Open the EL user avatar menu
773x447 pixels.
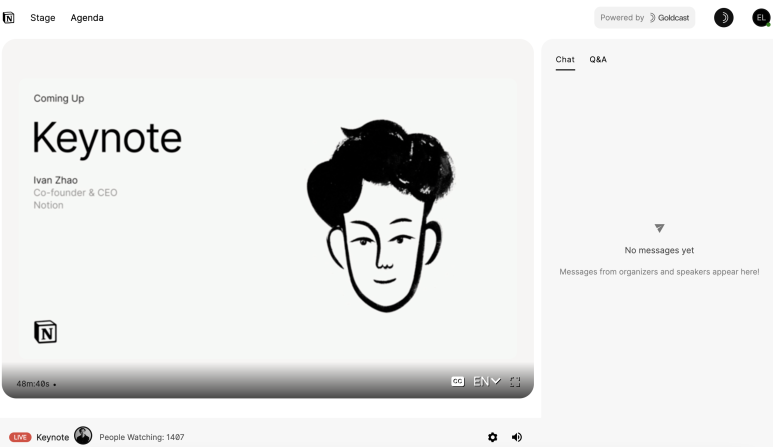(761, 18)
